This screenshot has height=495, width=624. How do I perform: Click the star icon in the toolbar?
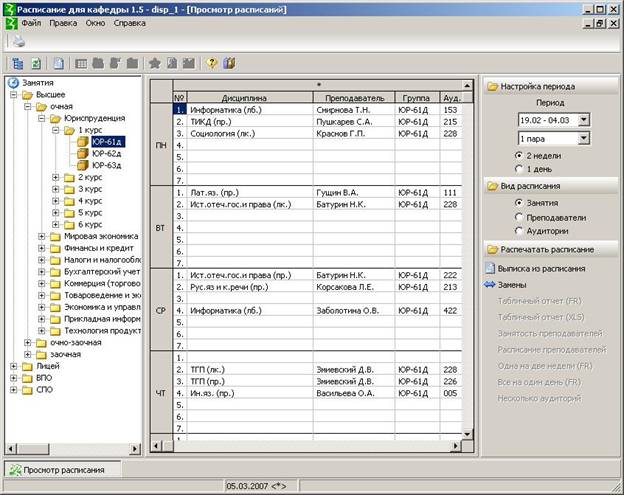click(155, 63)
